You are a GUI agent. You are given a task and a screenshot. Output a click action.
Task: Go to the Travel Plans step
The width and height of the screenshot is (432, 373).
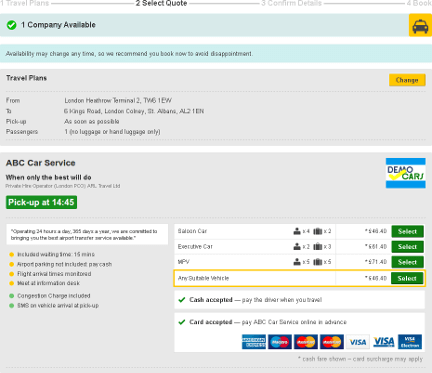click(x=25, y=3)
